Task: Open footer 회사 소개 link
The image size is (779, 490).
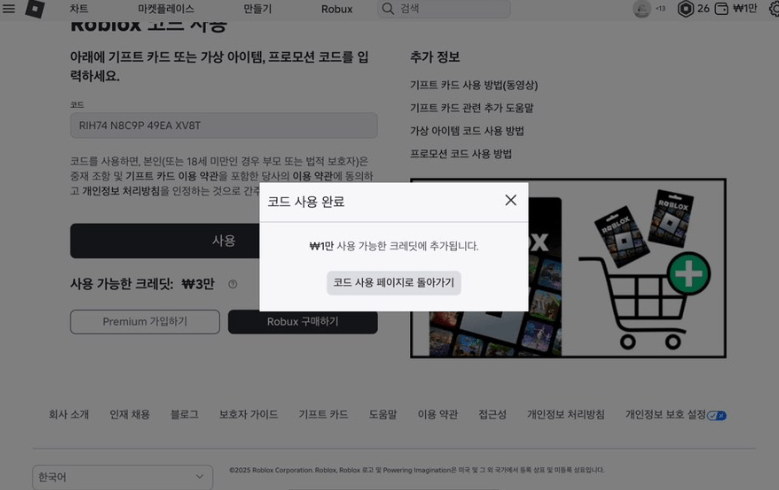Action: [x=69, y=414]
